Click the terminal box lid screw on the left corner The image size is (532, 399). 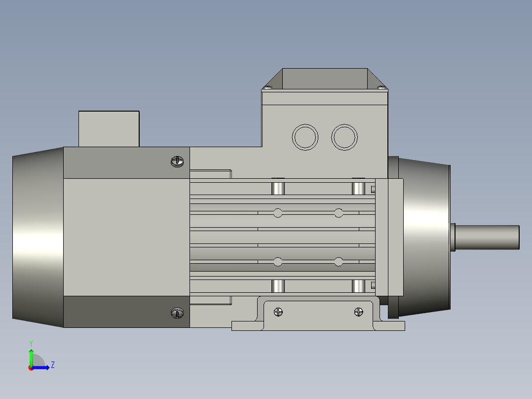[x=268, y=87]
